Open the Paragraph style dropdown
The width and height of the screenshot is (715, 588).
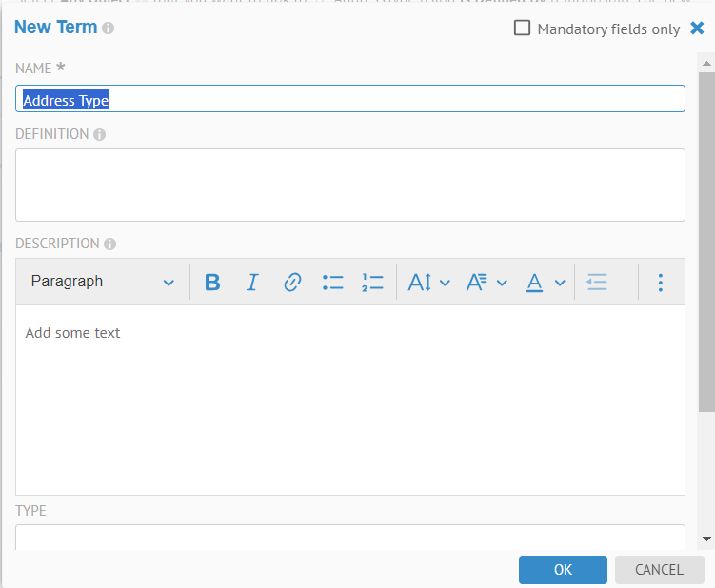point(102,283)
